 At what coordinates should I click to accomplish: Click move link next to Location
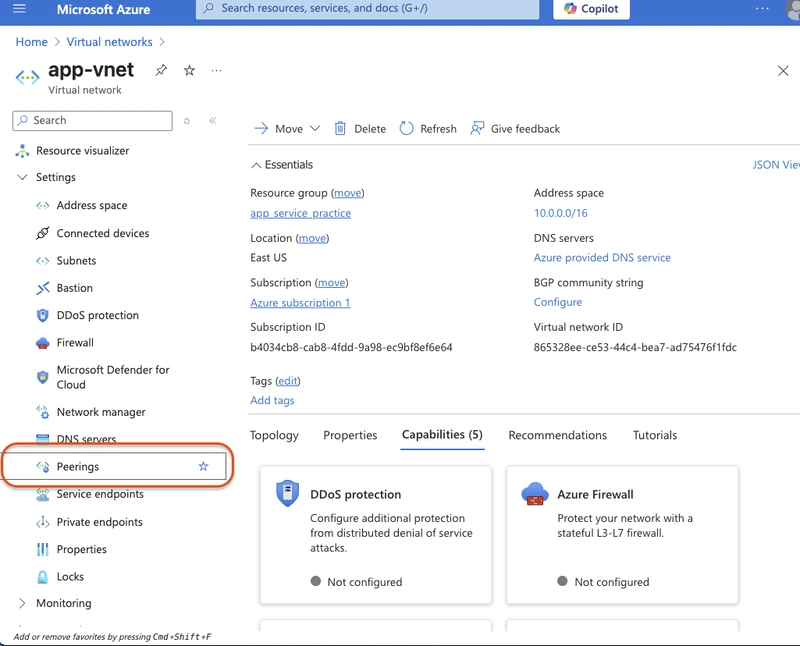pos(312,238)
